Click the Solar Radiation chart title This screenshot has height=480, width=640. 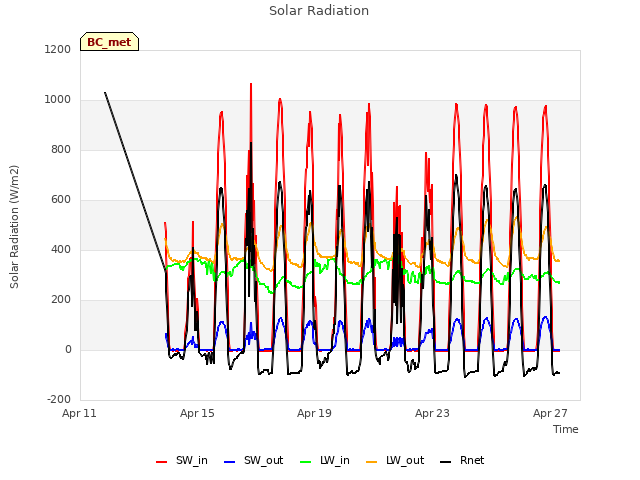pos(319,11)
